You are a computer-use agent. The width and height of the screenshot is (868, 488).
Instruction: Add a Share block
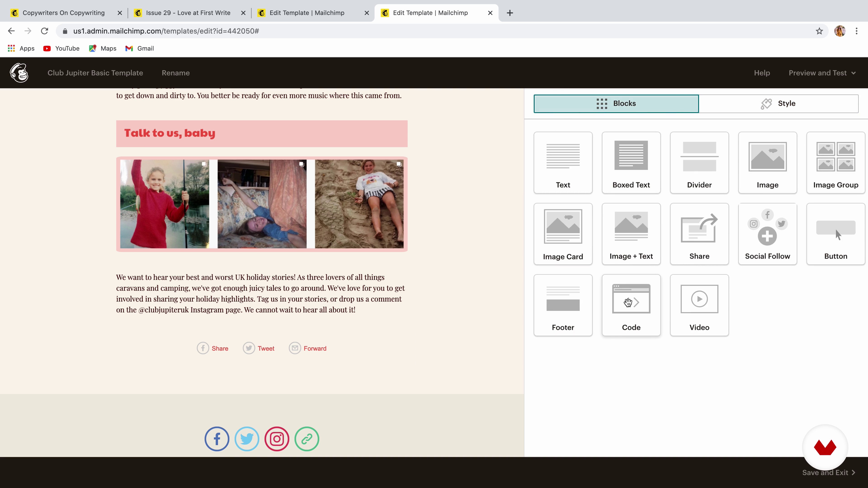tap(699, 234)
